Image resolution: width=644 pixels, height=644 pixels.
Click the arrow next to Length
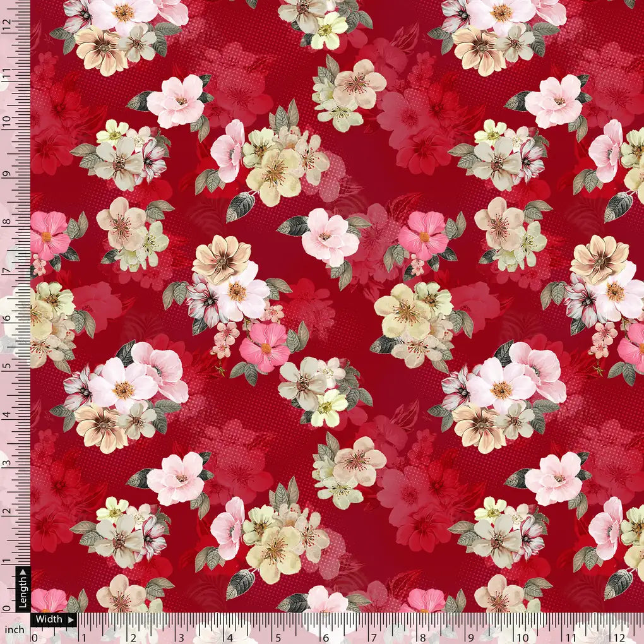tap(22, 573)
